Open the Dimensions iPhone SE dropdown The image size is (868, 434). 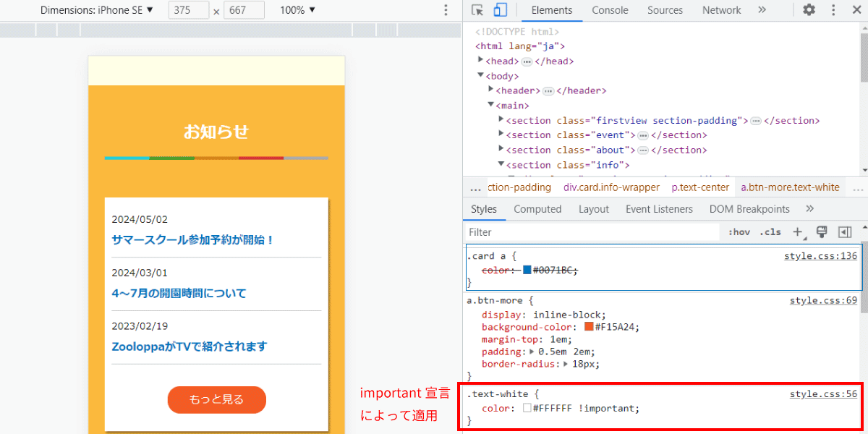[x=97, y=10]
